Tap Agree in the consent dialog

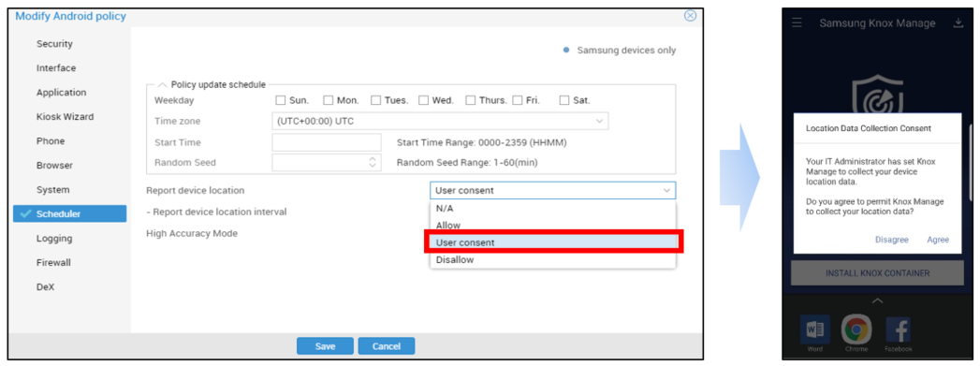coord(938,240)
